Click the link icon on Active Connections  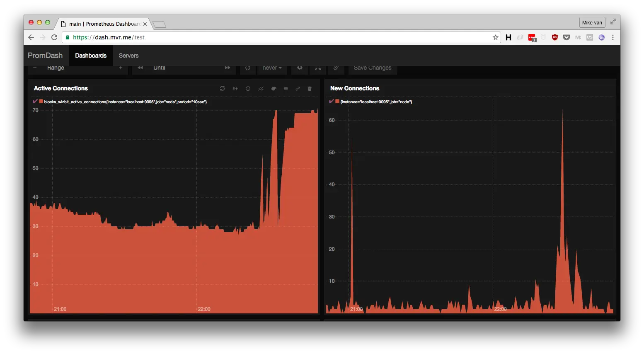[x=298, y=88]
